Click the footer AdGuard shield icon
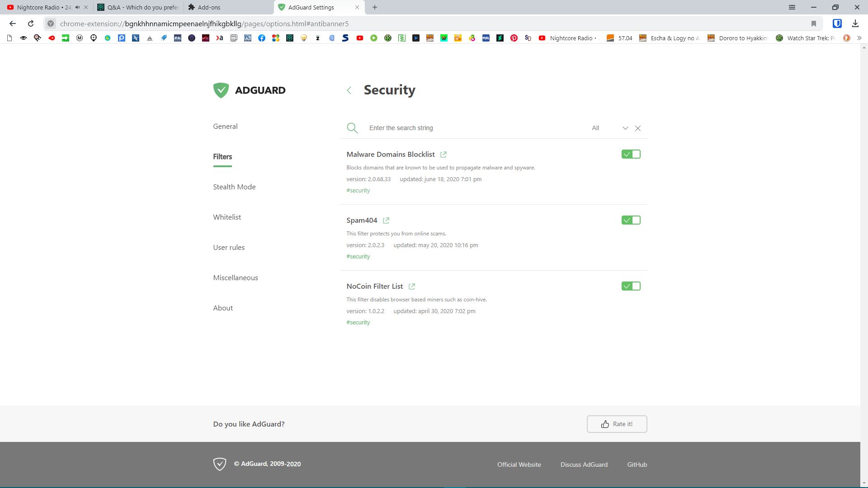Viewport: 868px width, 488px height. click(220, 464)
